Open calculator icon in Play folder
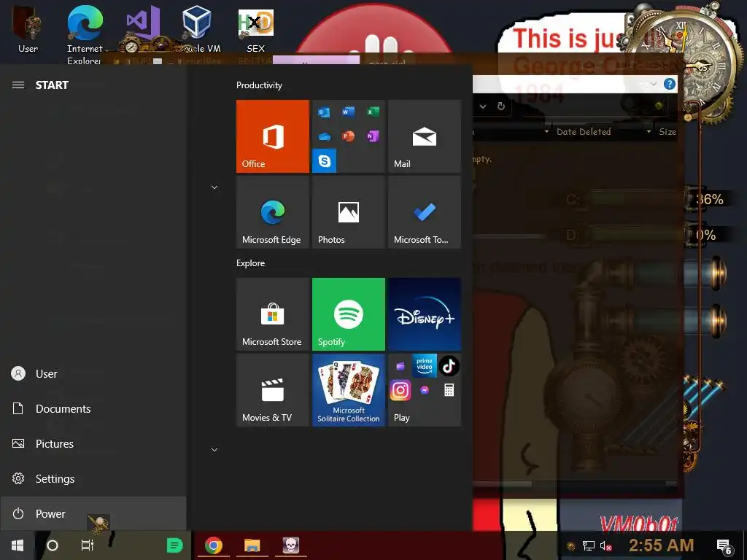Viewport: 747px width, 560px height. [x=449, y=391]
